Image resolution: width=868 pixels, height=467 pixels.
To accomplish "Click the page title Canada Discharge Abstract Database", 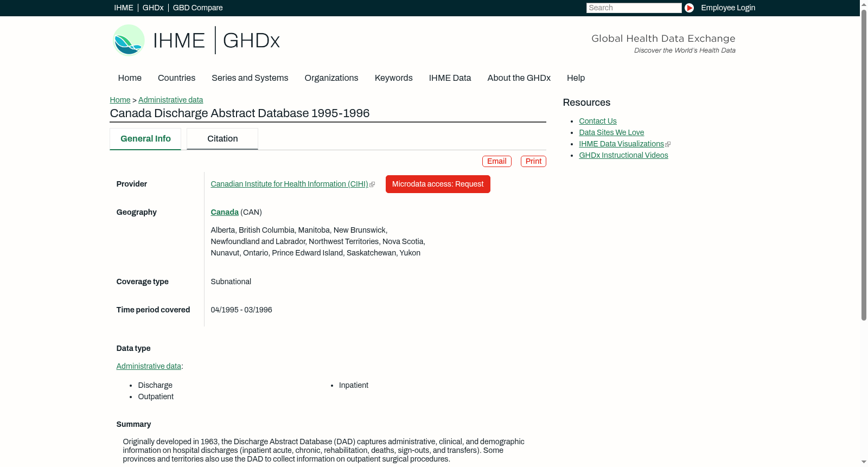I will (240, 113).
